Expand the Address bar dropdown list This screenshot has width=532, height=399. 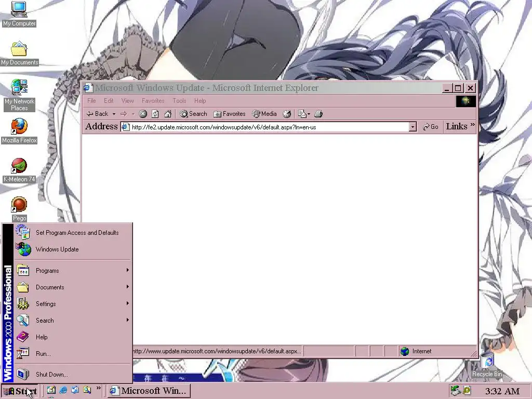413,127
